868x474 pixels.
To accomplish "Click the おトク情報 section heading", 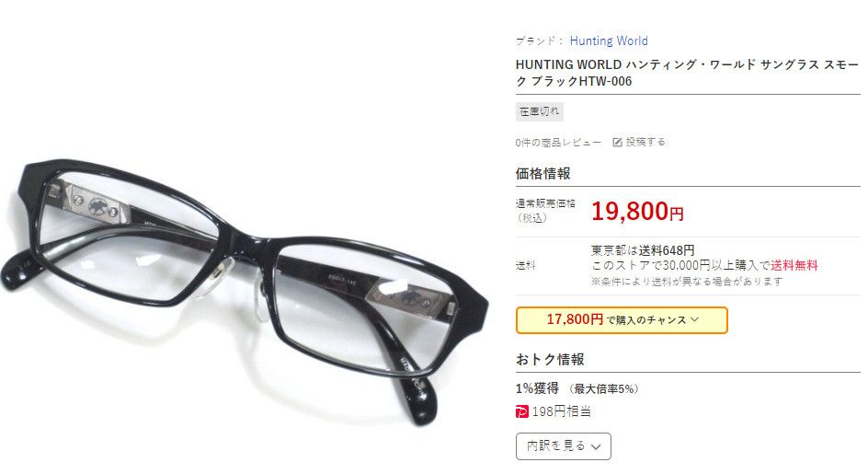I will coord(550,360).
